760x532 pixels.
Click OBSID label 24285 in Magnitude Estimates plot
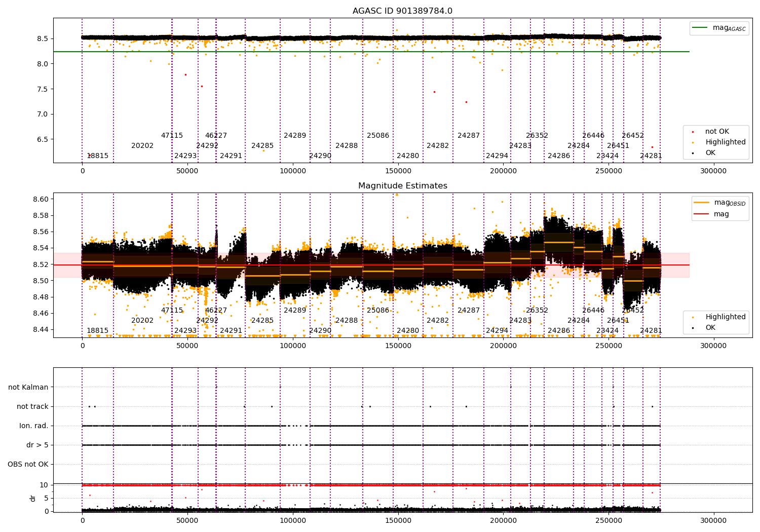262,320
